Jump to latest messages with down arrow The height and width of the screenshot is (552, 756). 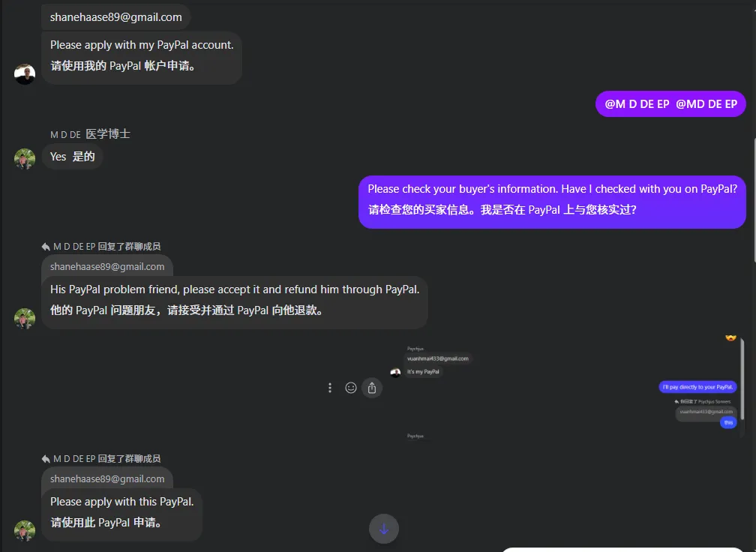[384, 529]
